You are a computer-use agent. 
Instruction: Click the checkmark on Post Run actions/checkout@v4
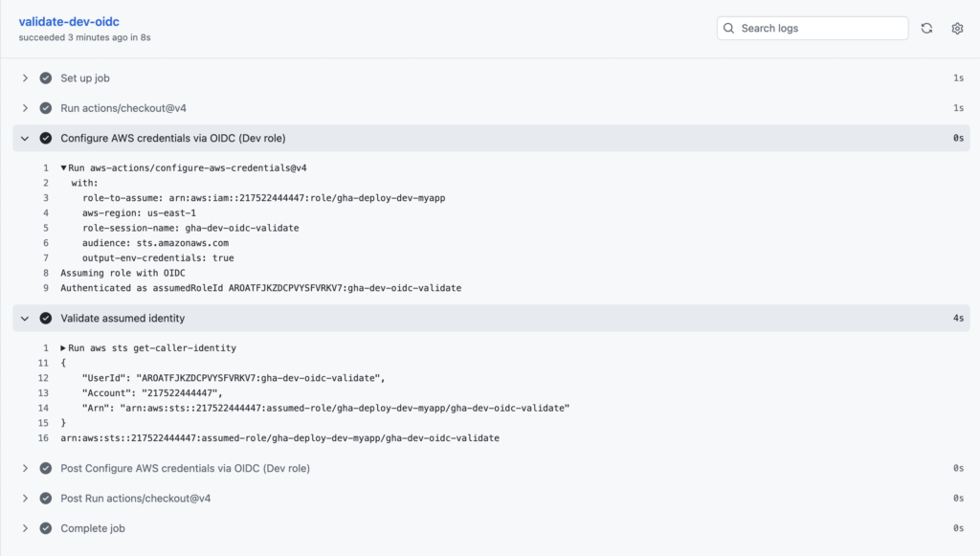46,498
